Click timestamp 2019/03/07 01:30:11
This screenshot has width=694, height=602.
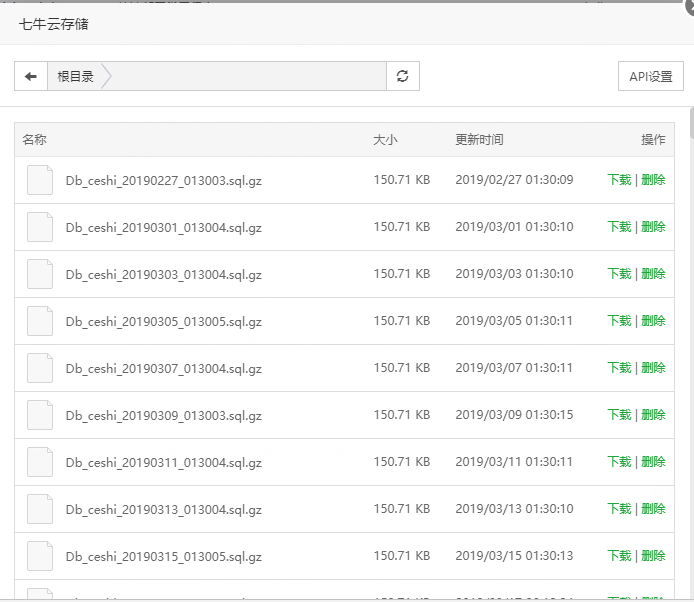[x=514, y=367]
